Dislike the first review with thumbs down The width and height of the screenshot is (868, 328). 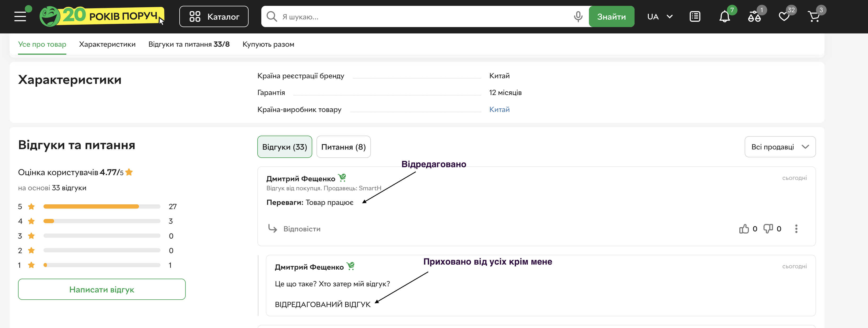point(768,229)
